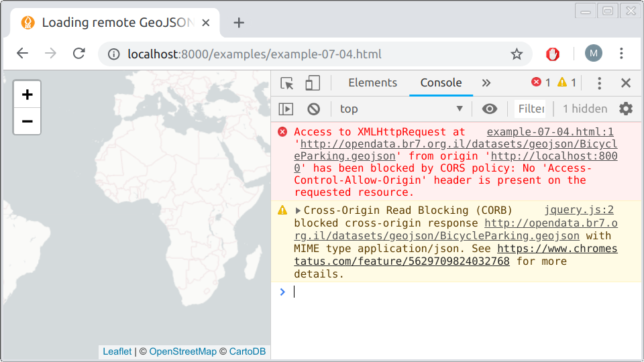This screenshot has height=362, width=644.
Task: View site information for localhost
Action: tap(114, 54)
